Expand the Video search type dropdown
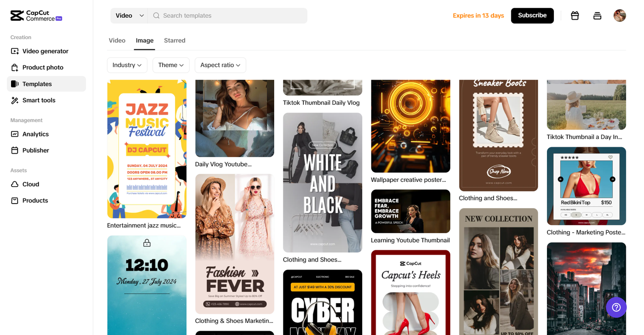644x335 pixels. click(130, 16)
